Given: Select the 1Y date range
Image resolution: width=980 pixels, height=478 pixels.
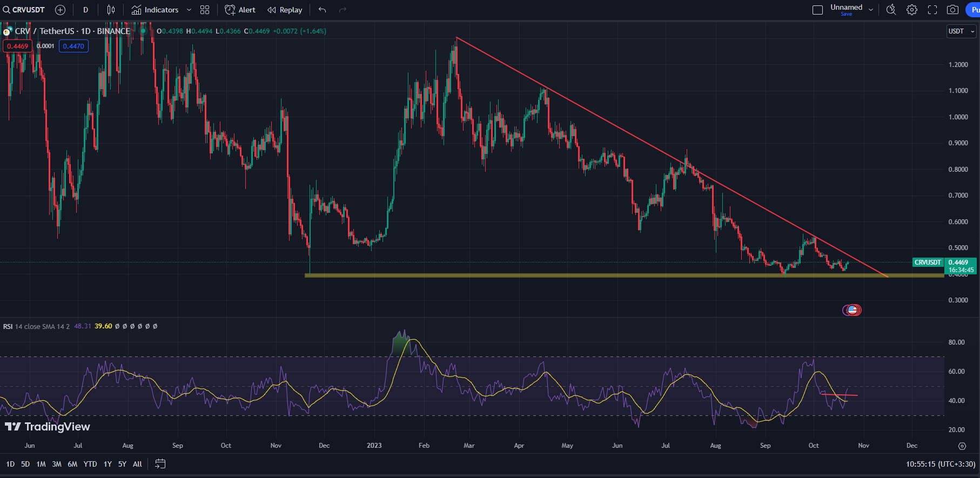Looking at the screenshot, I should pos(108,464).
